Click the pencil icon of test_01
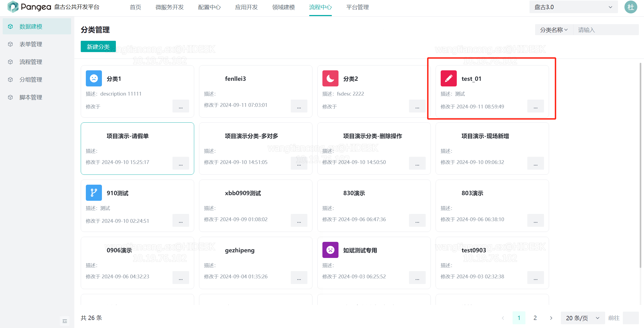The width and height of the screenshot is (644, 328). point(449,78)
